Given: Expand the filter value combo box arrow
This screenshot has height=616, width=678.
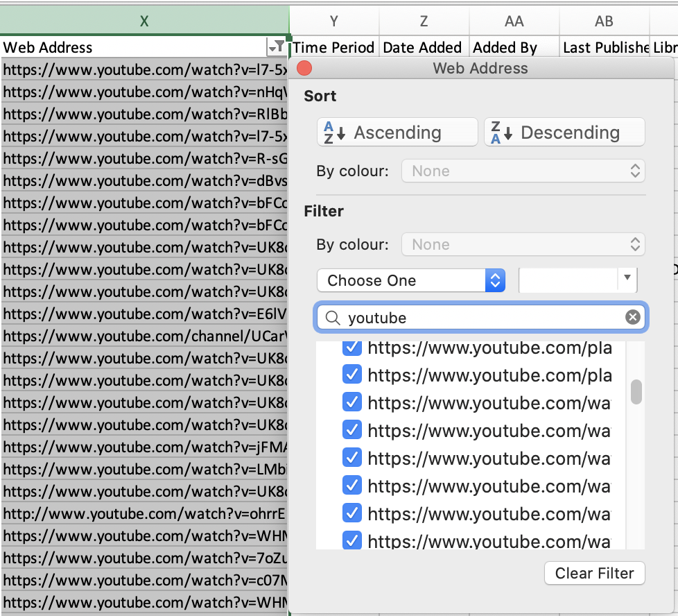Looking at the screenshot, I should click(x=627, y=277).
